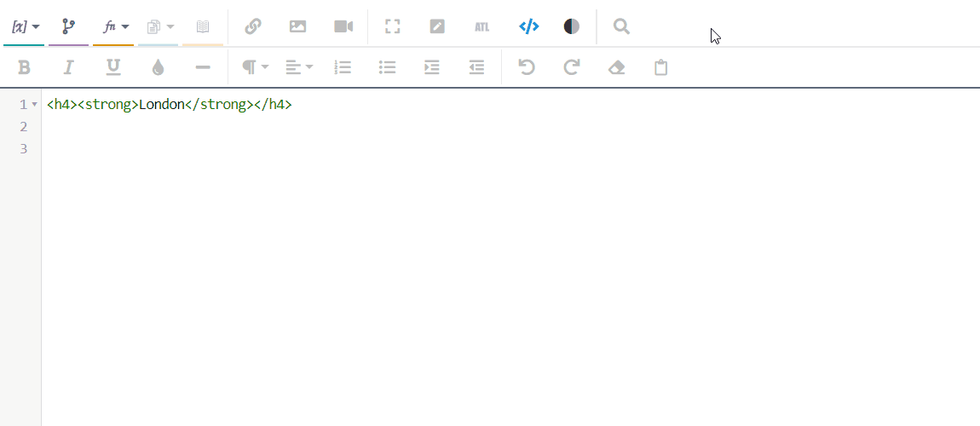Click the branch conditional logic icon
The width and height of the screenshot is (980, 426).
(x=69, y=26)
